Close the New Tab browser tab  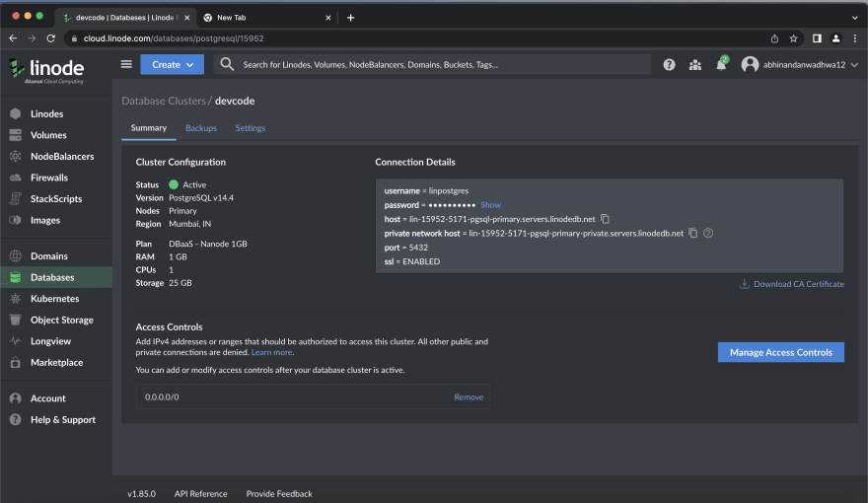327,18
